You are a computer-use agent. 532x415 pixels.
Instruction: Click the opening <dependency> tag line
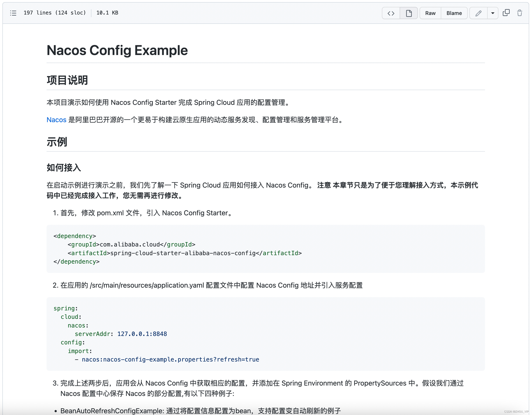pyautogui.click(x=75, y=236)
